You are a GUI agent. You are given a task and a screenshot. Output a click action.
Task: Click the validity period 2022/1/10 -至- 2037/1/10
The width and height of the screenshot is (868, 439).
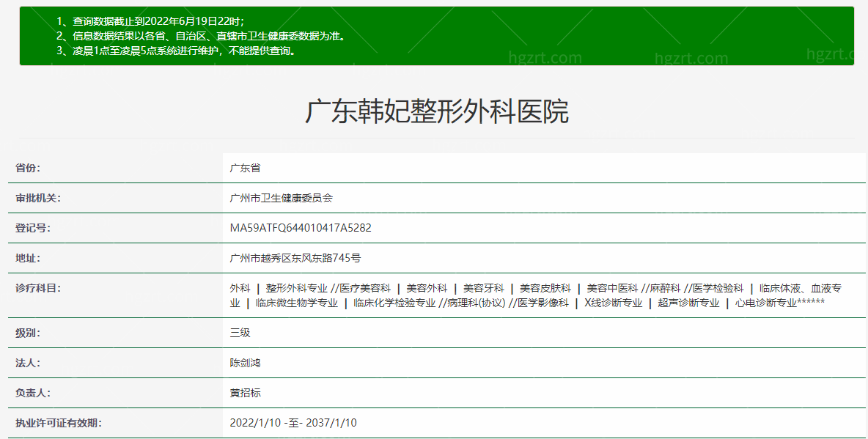pyautogui.click(x=293, y=423)
